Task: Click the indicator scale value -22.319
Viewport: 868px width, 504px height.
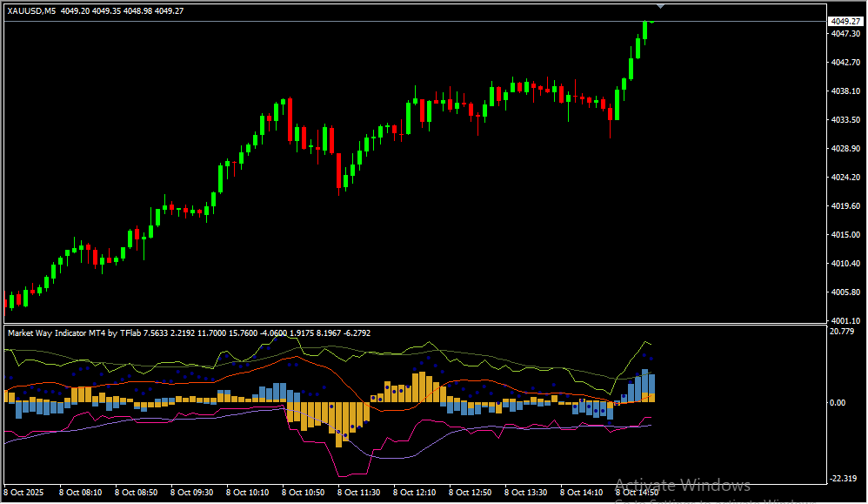Action: (842, 480)
